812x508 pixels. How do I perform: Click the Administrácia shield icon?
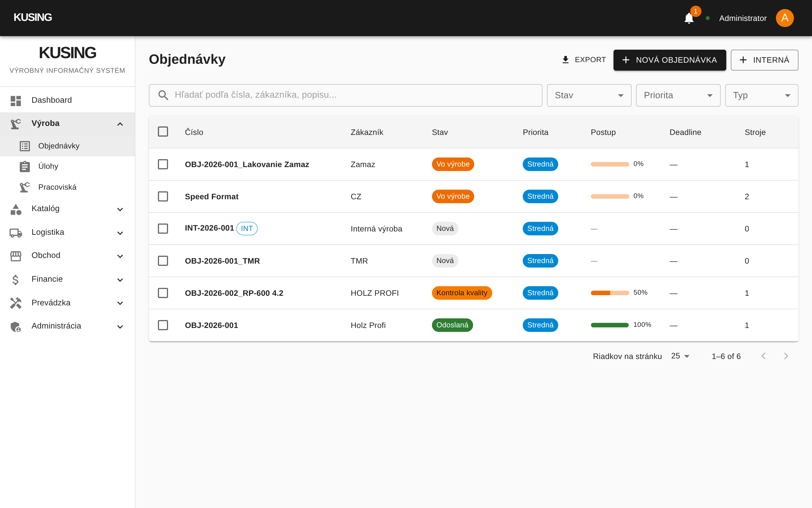(16, 326)
